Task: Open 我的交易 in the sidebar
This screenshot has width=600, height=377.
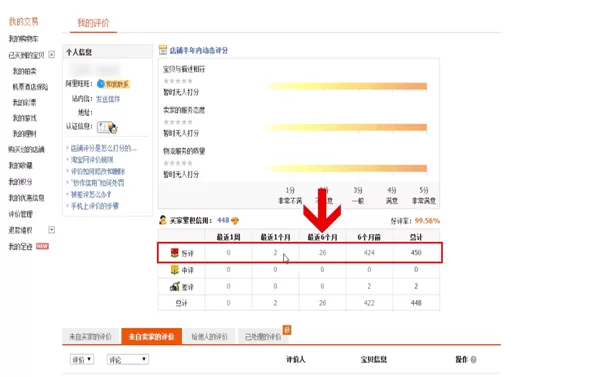Action: (24, 21)
